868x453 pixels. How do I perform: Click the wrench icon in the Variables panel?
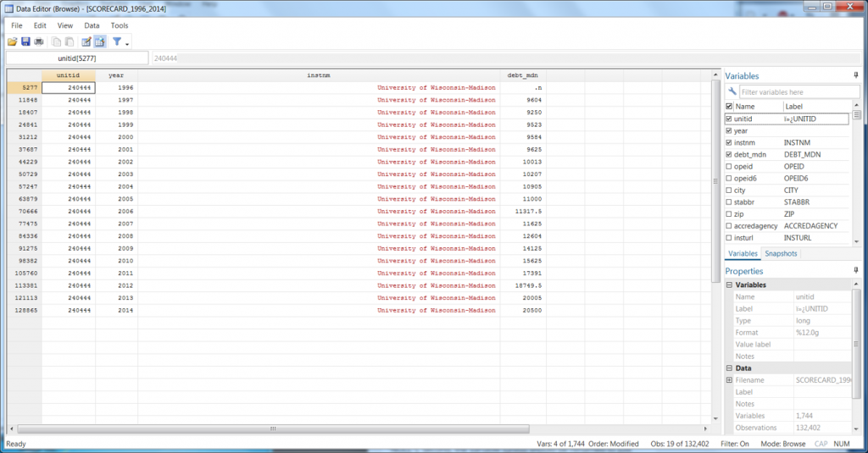(732, 91)
